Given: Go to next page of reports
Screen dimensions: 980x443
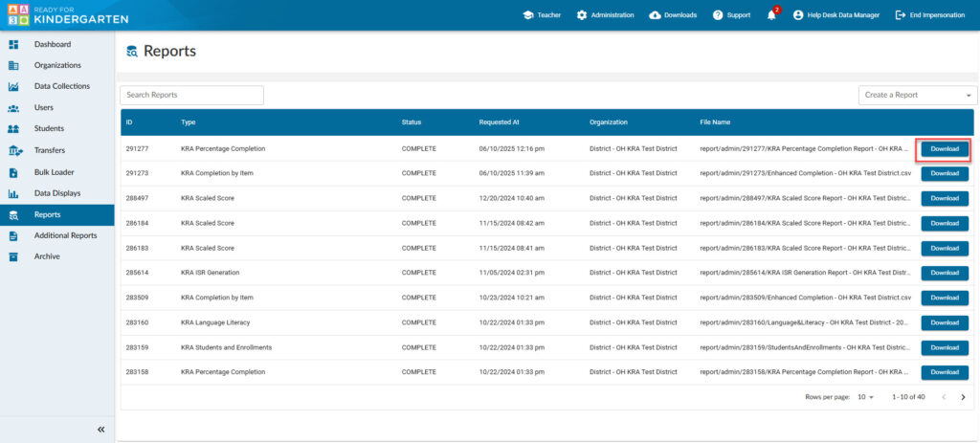Looking at the screenshot, I should [963, 397].
